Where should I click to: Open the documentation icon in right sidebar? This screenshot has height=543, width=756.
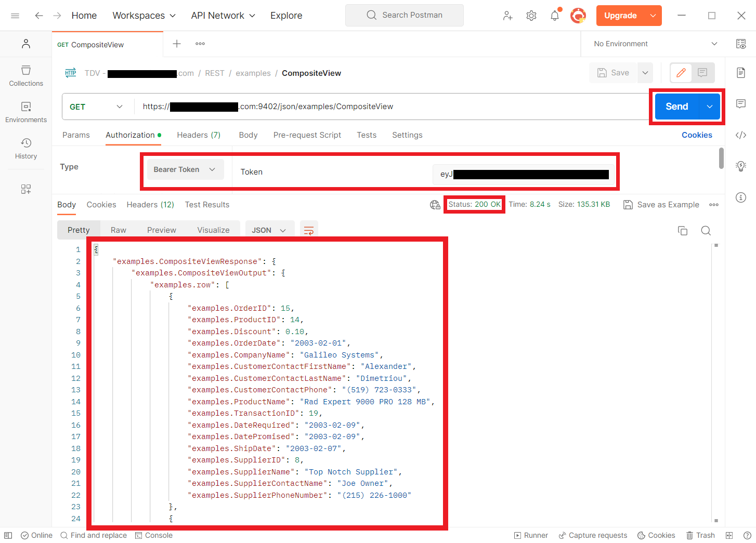(x=741, y=73)
